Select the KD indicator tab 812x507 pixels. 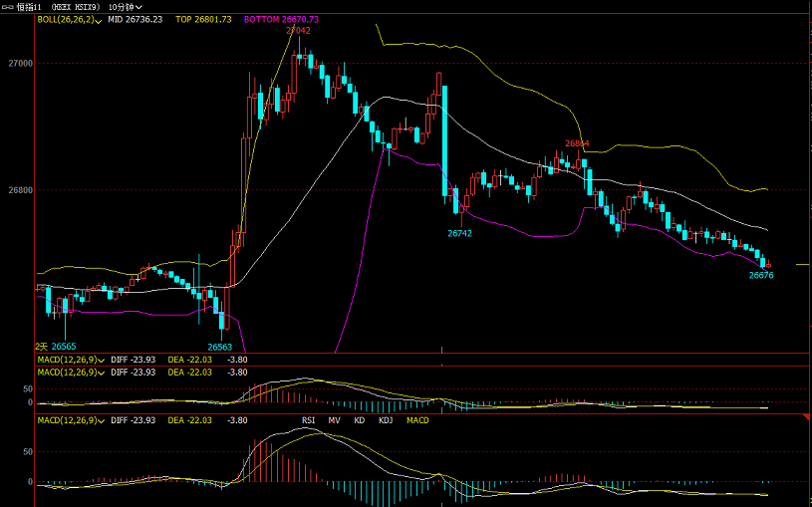359,420
